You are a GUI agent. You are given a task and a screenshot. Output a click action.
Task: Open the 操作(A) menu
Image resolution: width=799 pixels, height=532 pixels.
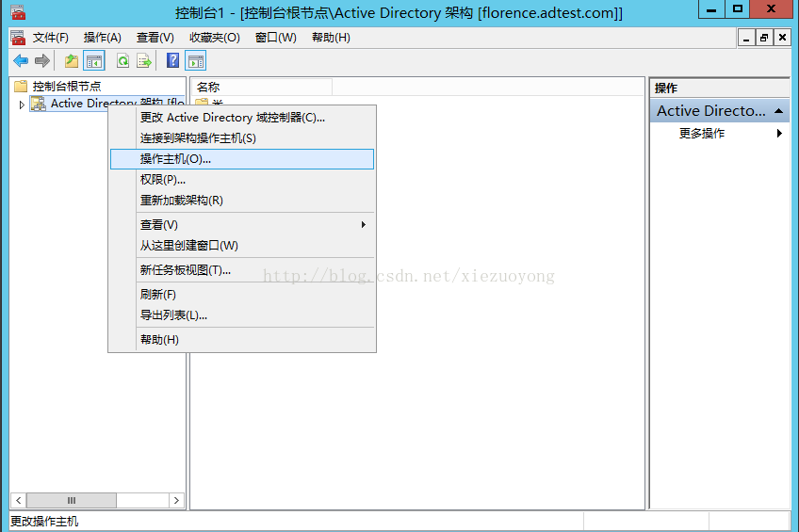pos(103,38)
